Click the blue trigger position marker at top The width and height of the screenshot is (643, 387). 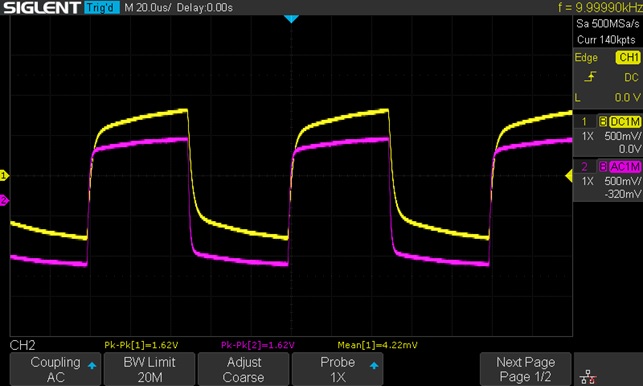(291, 19)
